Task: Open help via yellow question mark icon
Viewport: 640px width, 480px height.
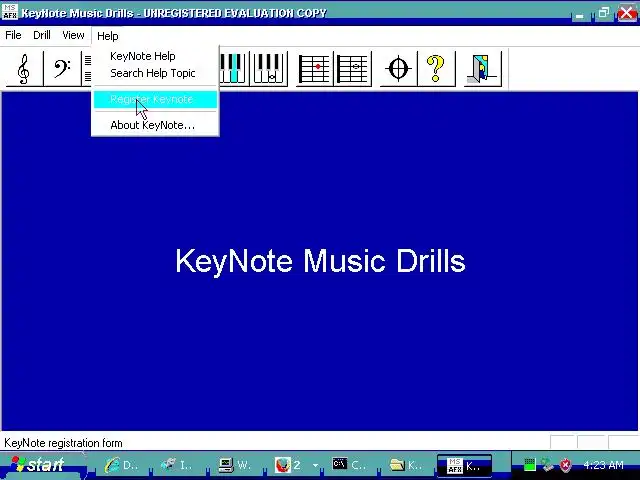Action: [436, 69]
